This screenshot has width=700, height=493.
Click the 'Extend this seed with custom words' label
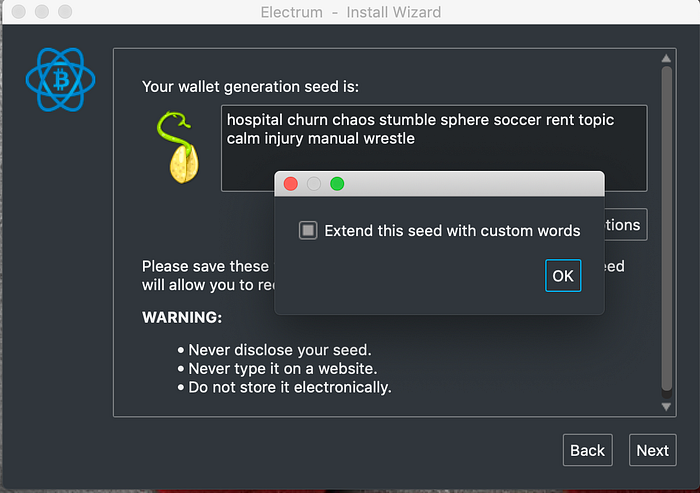click(452, 230)
